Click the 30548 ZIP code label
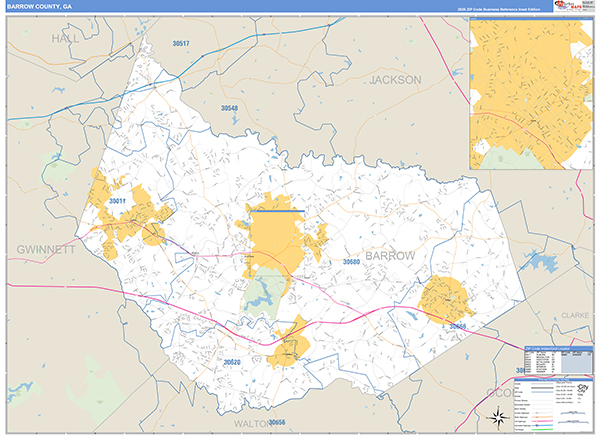The width and height of the screenshot is (600, 435). pyautogui.click(x=229, y=108)
